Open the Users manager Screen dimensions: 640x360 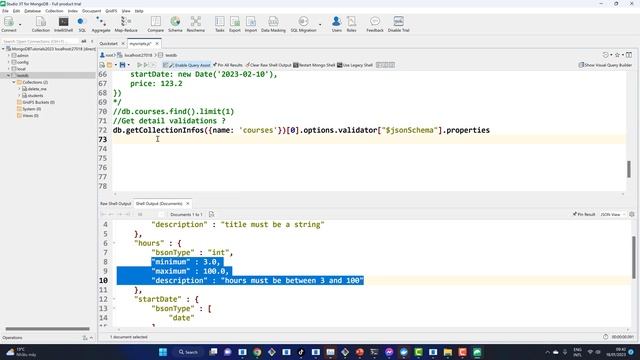[336, 24]
